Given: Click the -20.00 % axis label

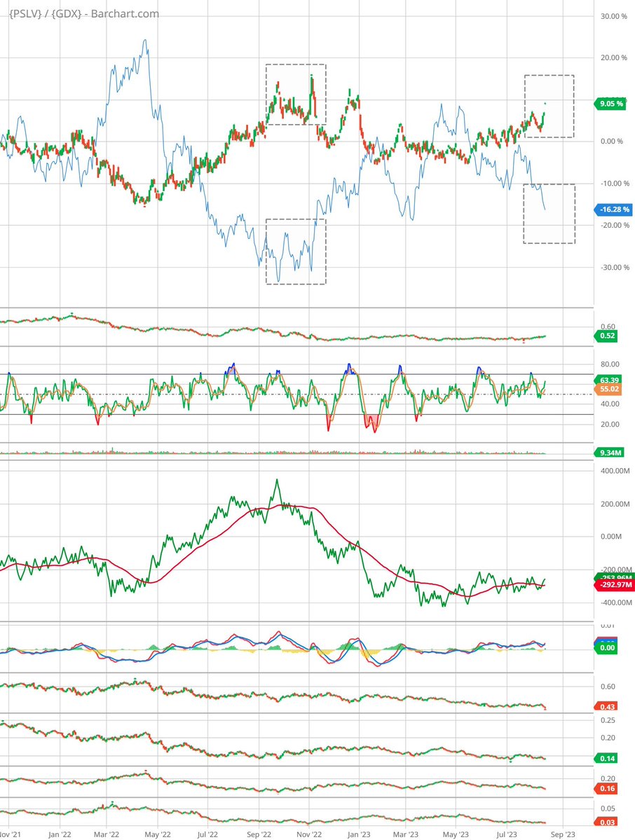Looking at the screenshot, I should [614, 225].
